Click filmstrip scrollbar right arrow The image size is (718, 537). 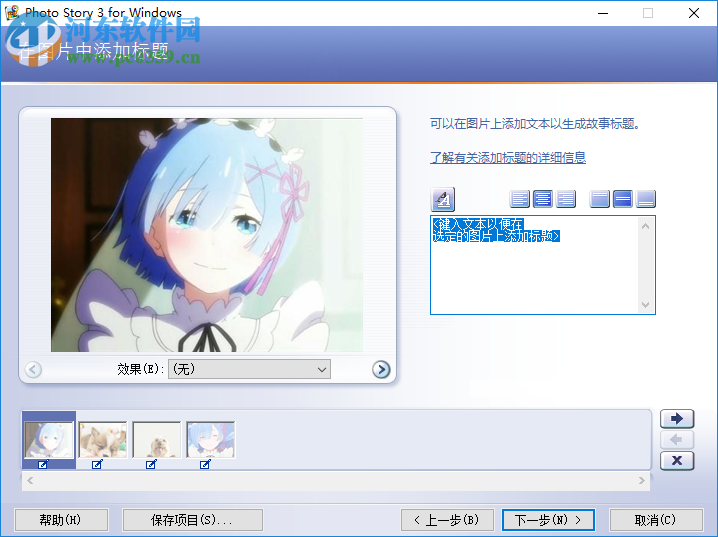[642, 480]
